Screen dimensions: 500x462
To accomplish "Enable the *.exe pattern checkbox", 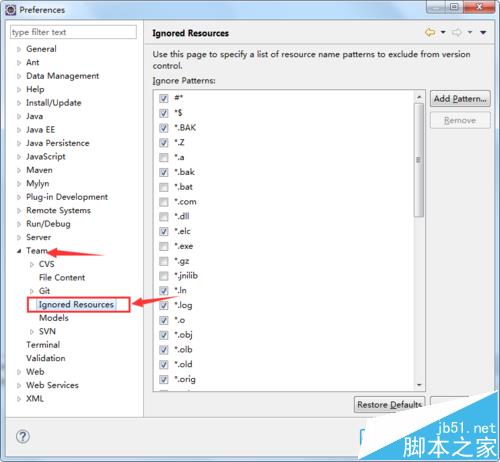I will pos(163,246).
